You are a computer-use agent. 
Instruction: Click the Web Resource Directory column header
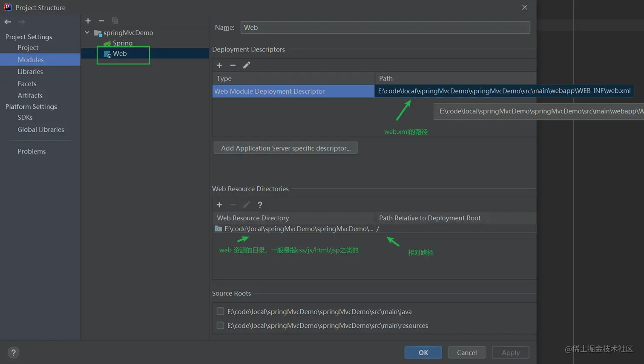(x=293, y=218)
